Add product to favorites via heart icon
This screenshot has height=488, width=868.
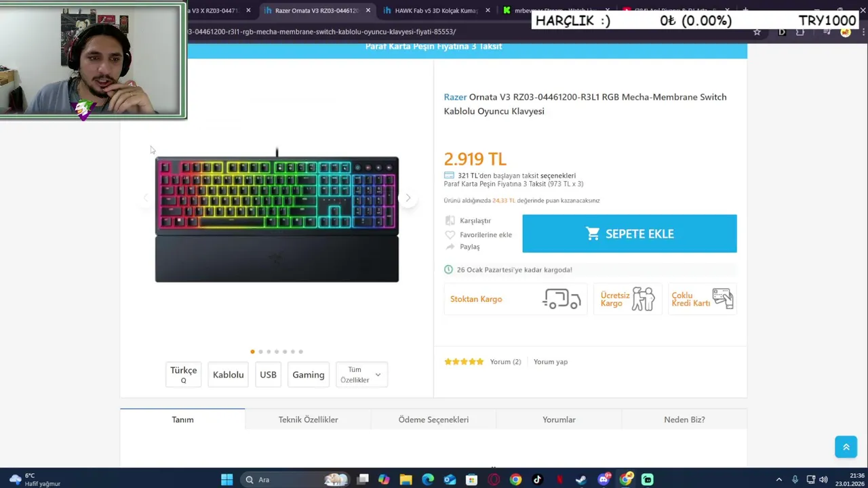click(450, 235)
